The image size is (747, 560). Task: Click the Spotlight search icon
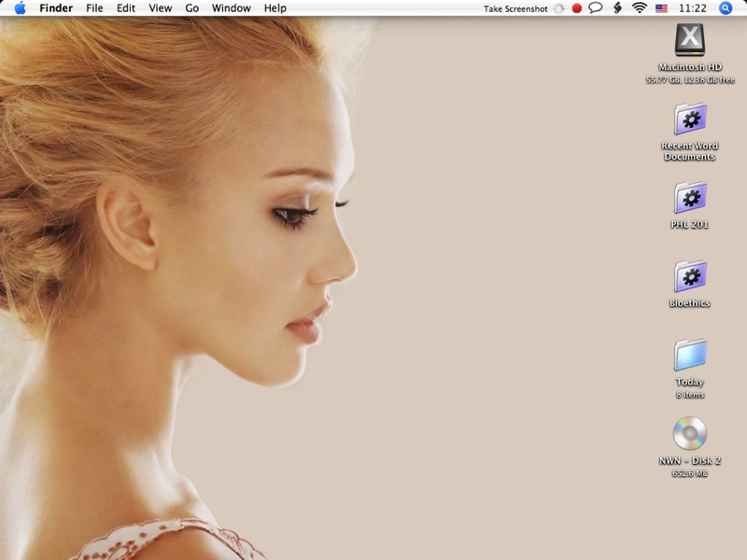coord(726,8)
